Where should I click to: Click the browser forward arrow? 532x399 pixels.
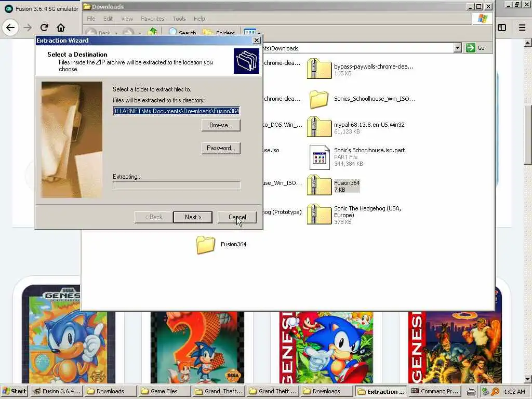click(x=28, y=28)
